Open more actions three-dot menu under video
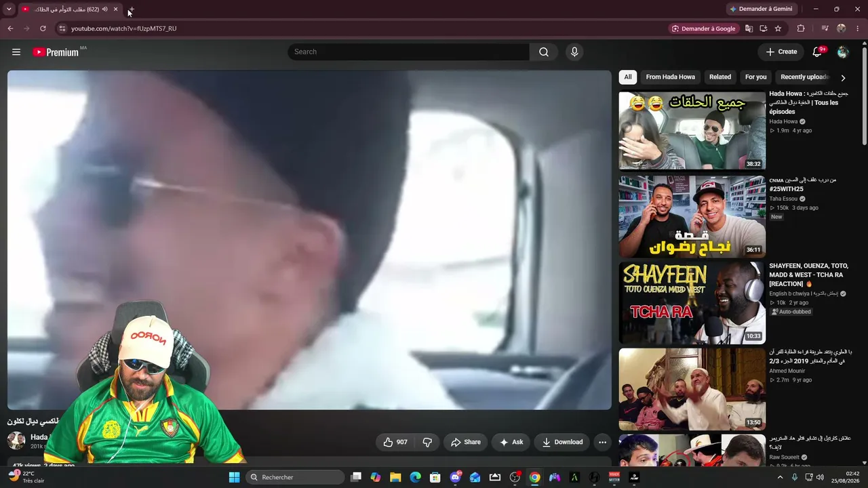 tap(602, 442)
